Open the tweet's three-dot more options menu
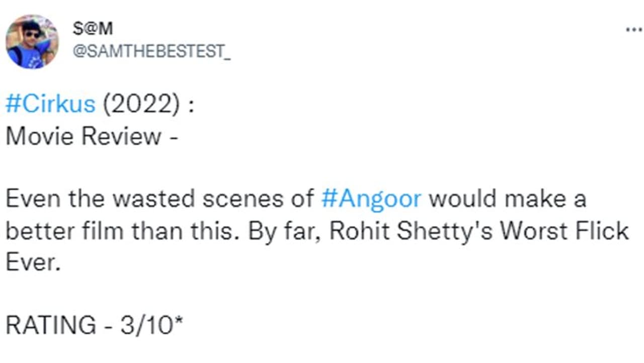 (633, 30)
